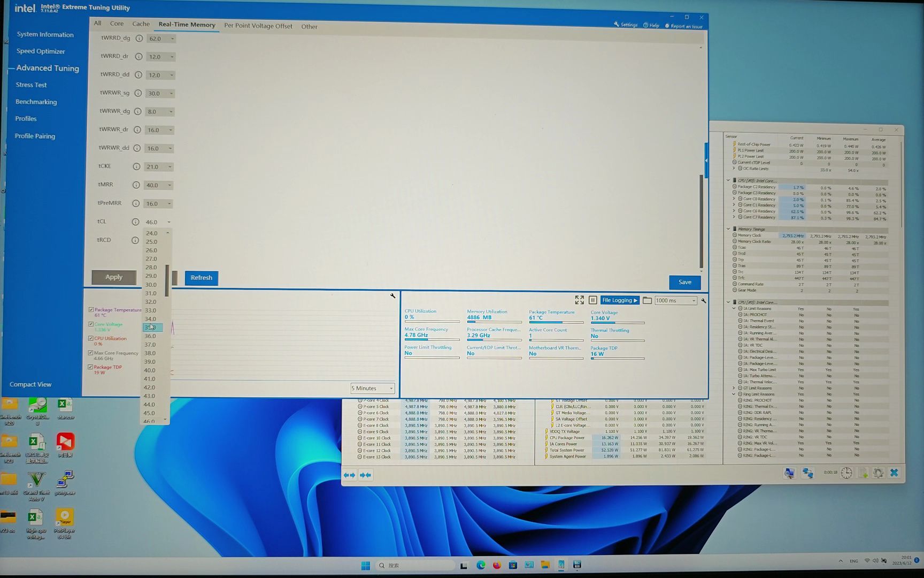The width and height of the screenshot is (924, 578).
Task: Click the info icon next to tRCD
Action: click(x=135, y=240)
